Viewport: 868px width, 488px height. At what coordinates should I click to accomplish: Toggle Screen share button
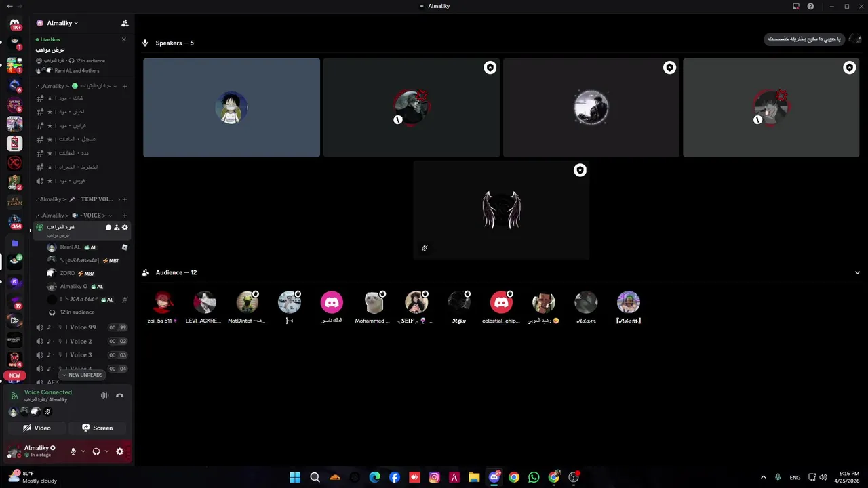[98, 428]
